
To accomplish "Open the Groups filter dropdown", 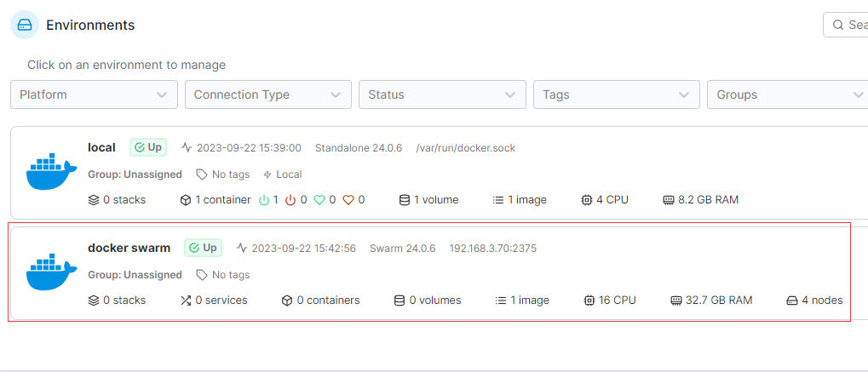I will point(788,94).
